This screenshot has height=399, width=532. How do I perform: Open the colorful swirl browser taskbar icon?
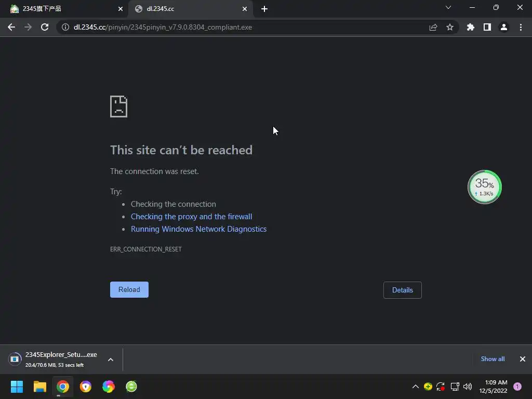[109, 387]
